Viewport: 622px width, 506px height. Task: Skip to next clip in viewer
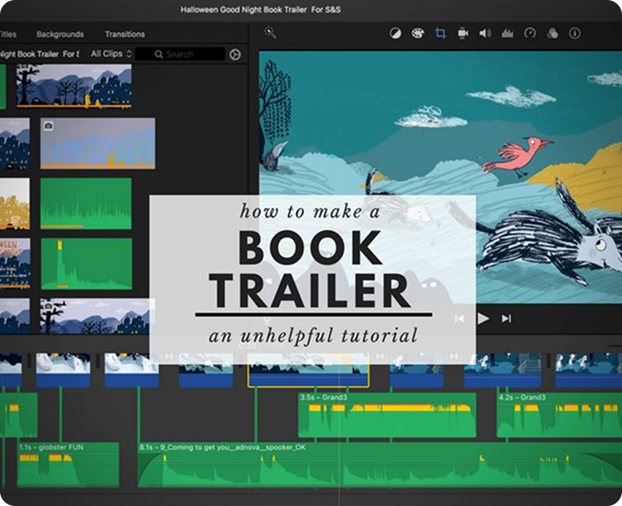click(x=506, y=318)
